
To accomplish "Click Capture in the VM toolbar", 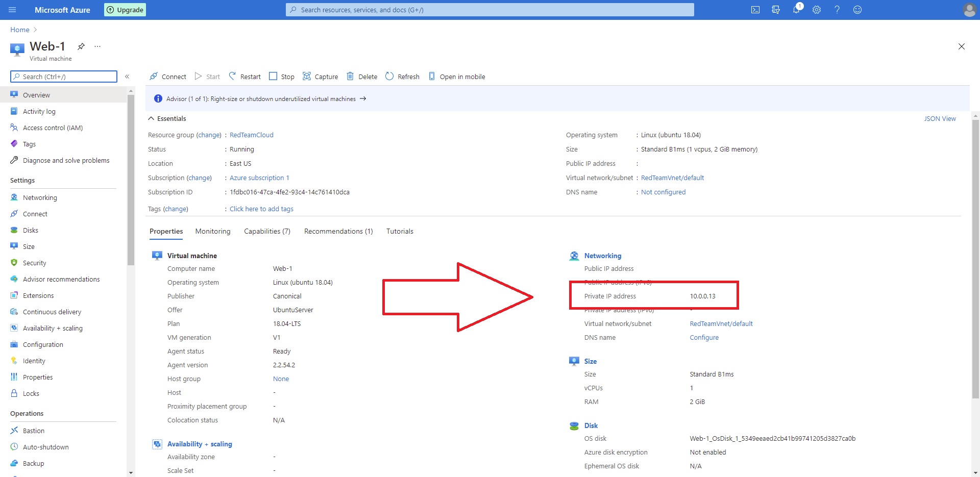I will (x=321, y=77).
